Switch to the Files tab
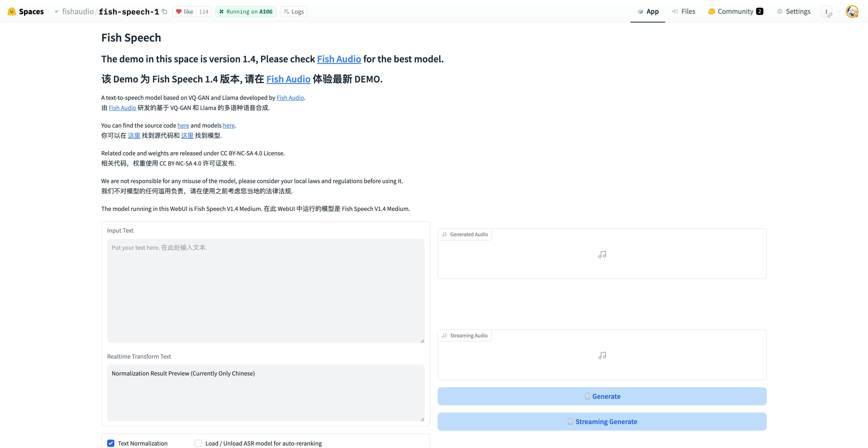Image resolution: width=868 pixels, height=448 pixels. click(684, 12)
